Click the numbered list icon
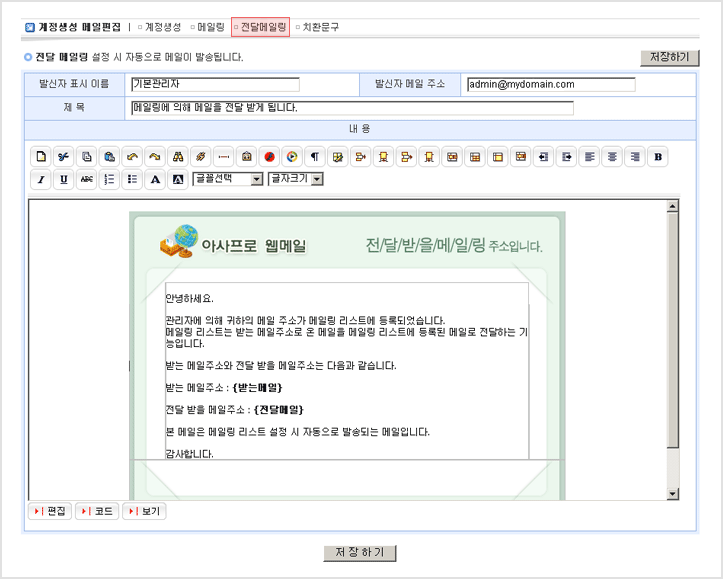723x579 pixels. click(110, 179)
